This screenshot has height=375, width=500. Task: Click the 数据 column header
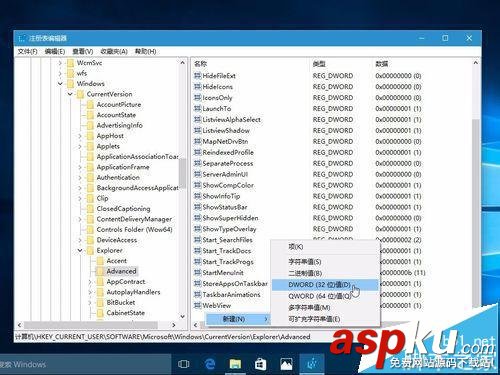coord(382,63)
